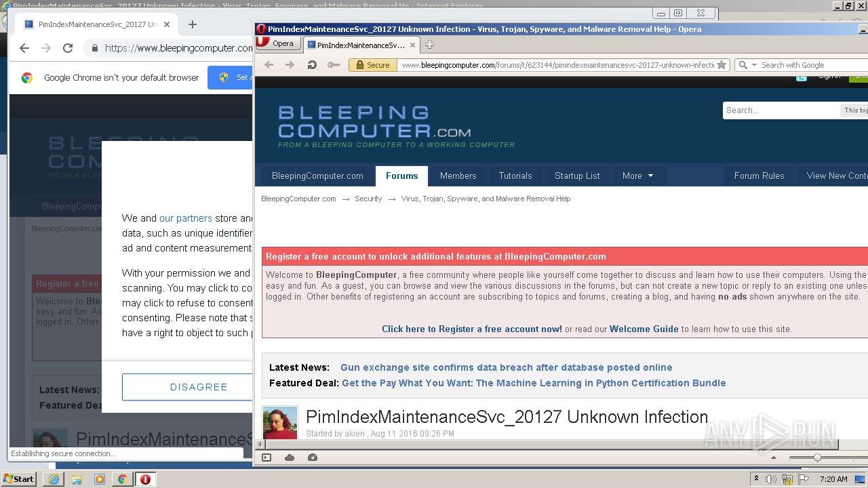Image resolution: width=868 pixels, height=488 pixels.
Task: Show hidden tray icons arrow
Action: click(x=756, y=479)
